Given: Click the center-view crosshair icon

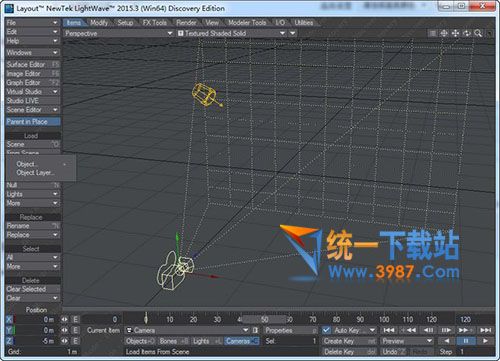Looking at the screenshot, I should pos(444,33).
